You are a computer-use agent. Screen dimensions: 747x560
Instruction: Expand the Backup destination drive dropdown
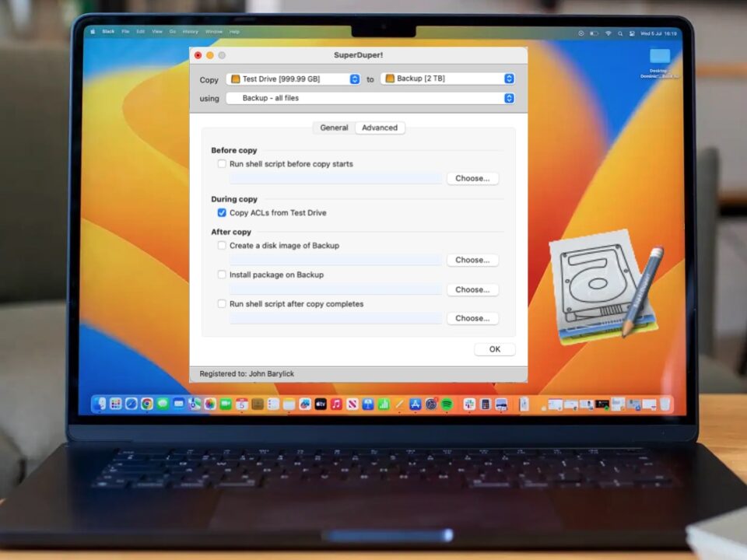coord(447,79)
